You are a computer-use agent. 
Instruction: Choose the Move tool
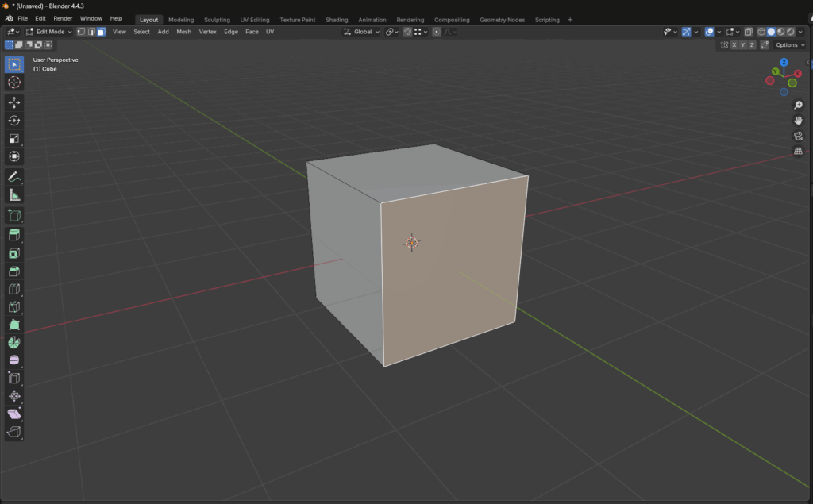[x=14, y=102]
